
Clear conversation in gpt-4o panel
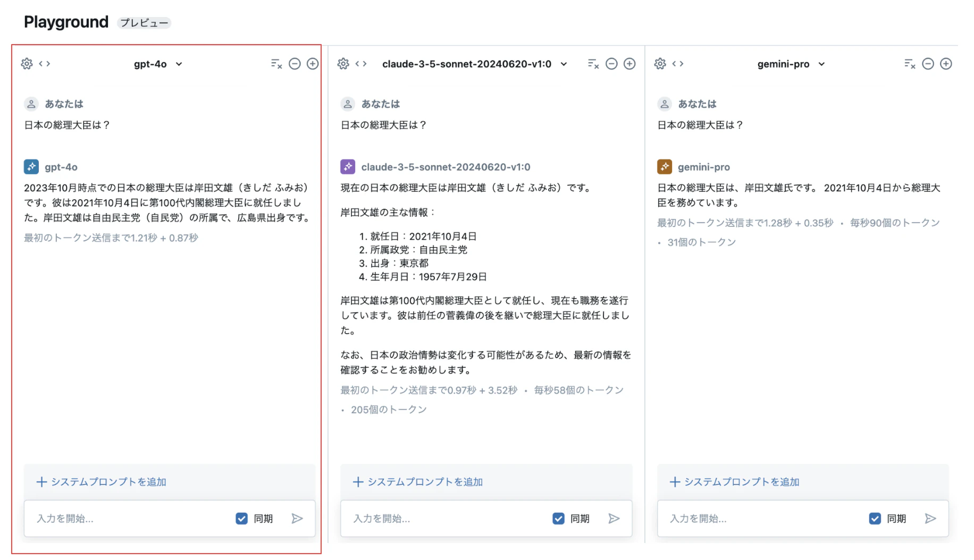point(276,64)
